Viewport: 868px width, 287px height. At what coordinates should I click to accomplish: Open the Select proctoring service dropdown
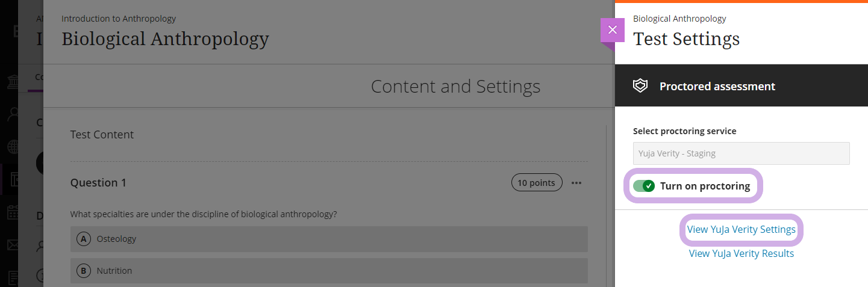point(742,153)
